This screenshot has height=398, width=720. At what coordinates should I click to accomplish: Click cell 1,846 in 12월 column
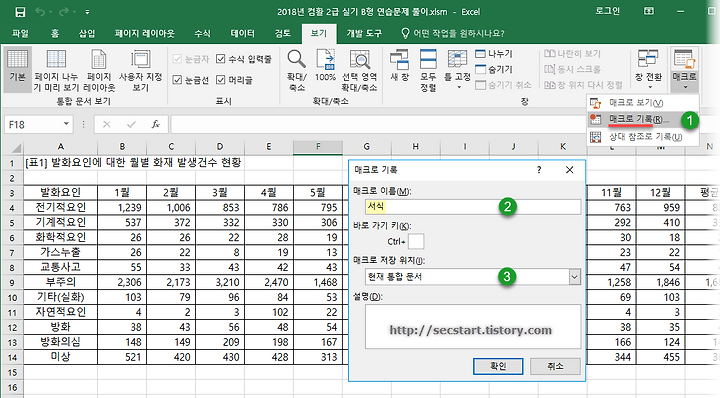[660, 282]
